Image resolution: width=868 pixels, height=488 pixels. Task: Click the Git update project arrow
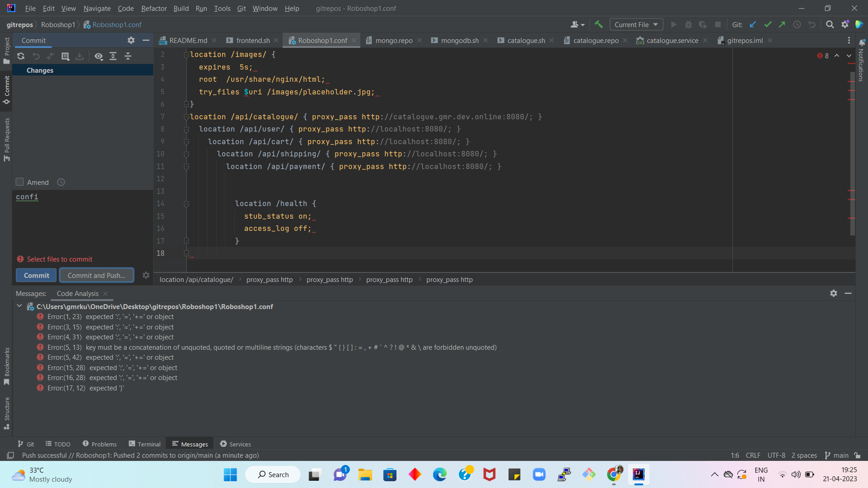[753, 24]
